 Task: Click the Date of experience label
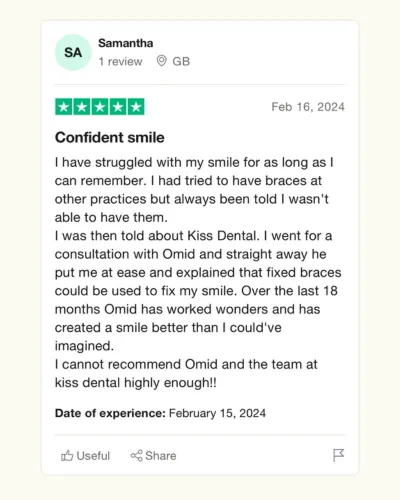click(110, 413)
